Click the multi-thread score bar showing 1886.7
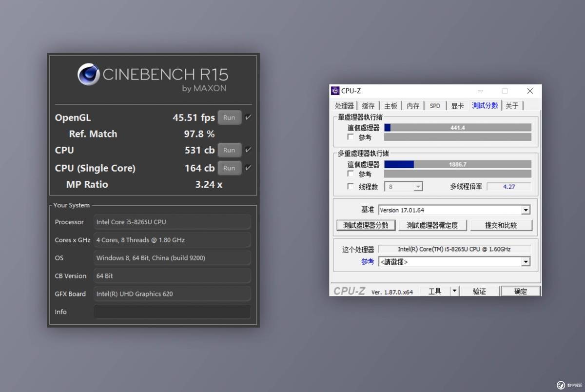 (457, 165)
